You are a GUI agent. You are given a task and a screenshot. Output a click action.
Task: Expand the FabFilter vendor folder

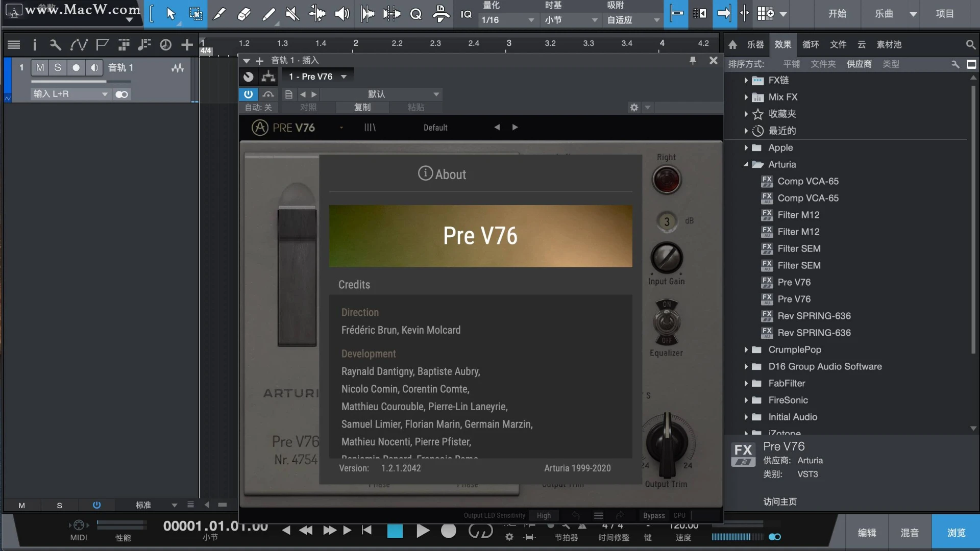(x=746, y=383)
